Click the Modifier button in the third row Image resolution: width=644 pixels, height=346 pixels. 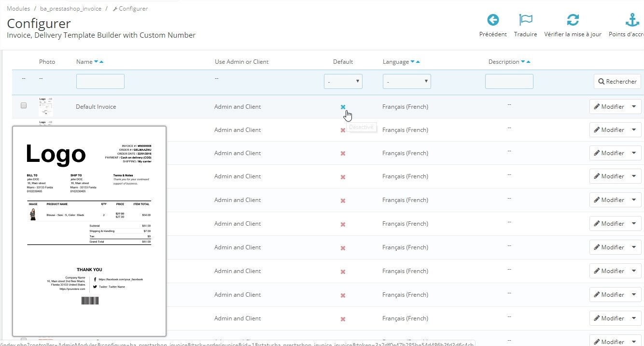609,153
